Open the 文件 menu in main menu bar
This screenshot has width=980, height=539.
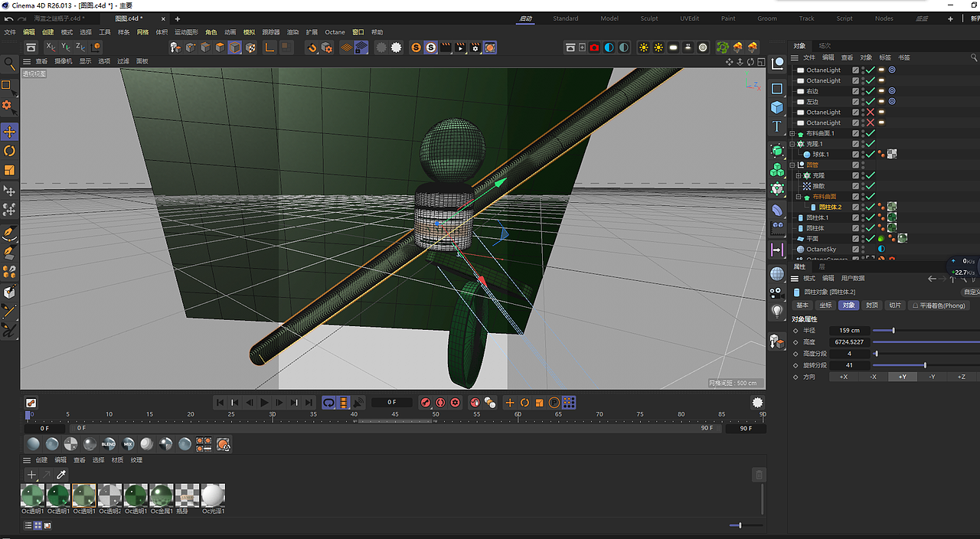click(10, 32)
